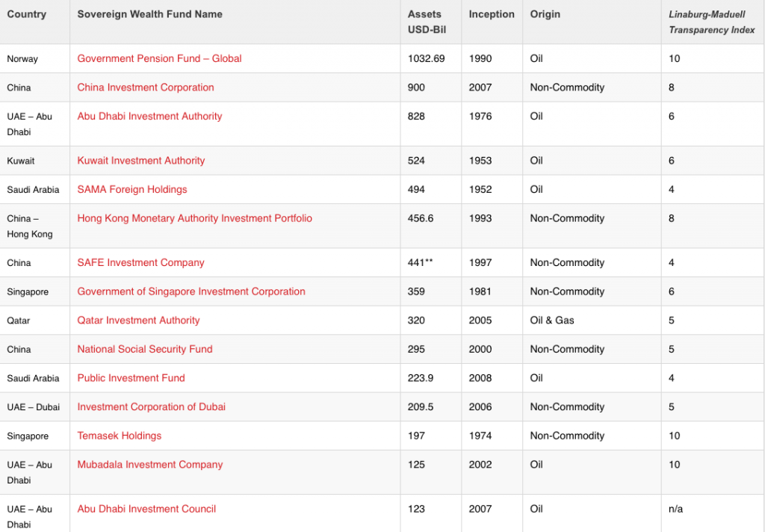The image size is (765, 532).
Task: Click the Assets USD-Bil column header
Action: pyautogui.click(x=424, y=22)
